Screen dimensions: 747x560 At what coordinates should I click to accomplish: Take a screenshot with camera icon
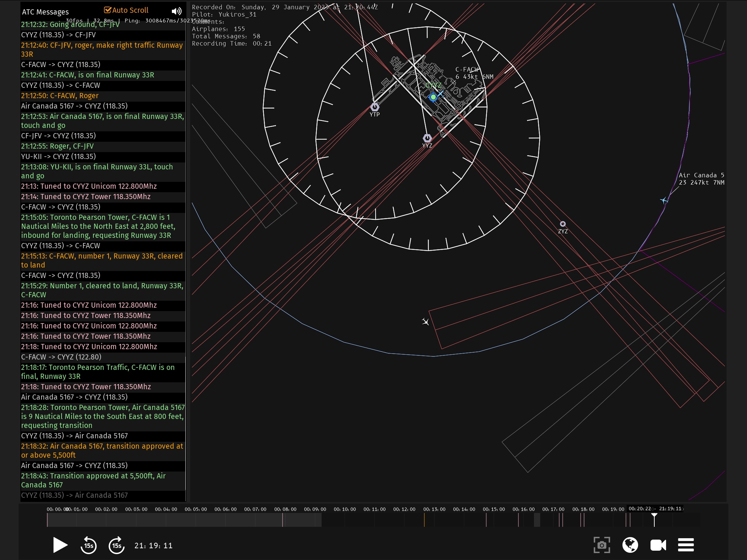coord(602,545)
